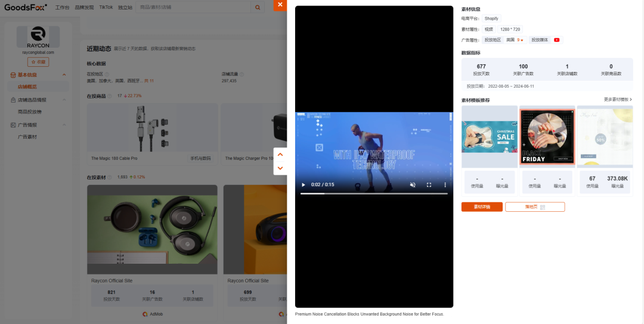Viewport: 644px width, 324px height.
Task: Click the 297,435 店铺流量 value
Action: 229,81
